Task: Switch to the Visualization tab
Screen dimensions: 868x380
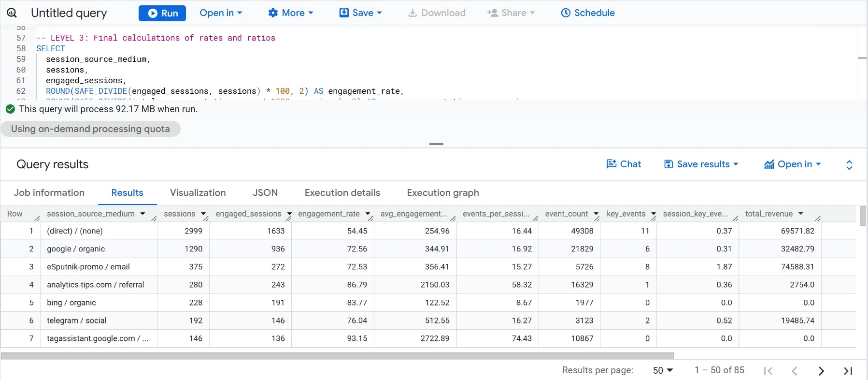Action: point(198,193)
